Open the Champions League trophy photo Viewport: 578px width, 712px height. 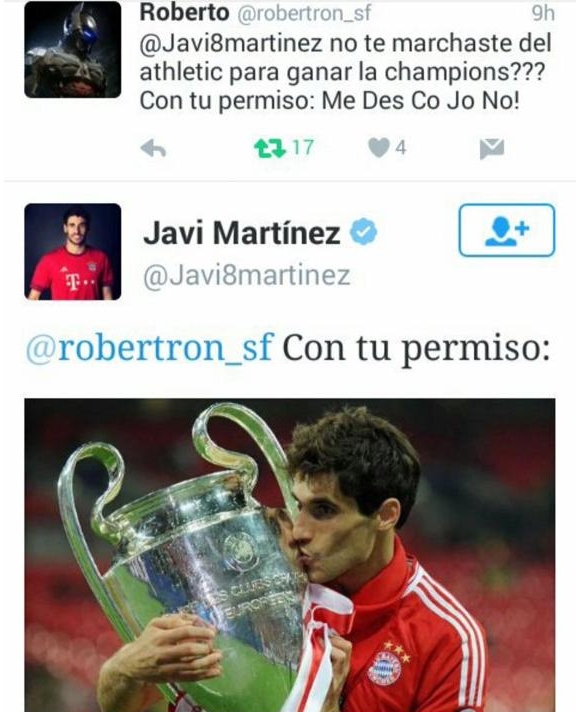[x=290, y=555]
